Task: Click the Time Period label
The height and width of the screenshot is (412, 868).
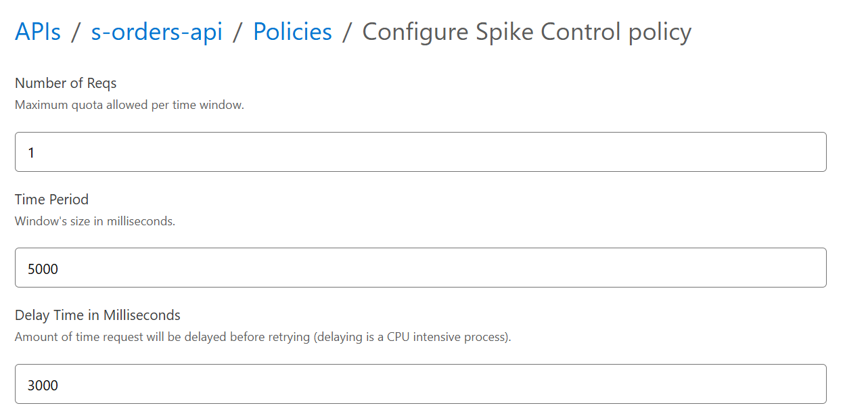Action: 51,200
